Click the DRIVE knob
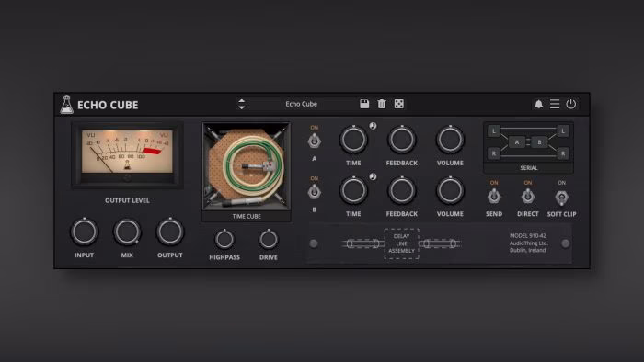 point(269,240)
